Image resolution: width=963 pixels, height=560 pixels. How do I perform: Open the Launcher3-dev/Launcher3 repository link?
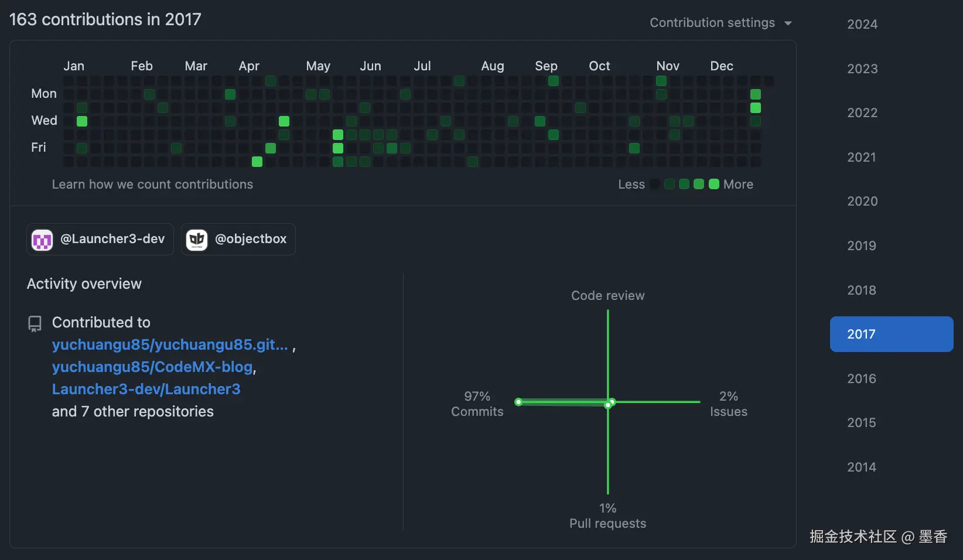146,389
